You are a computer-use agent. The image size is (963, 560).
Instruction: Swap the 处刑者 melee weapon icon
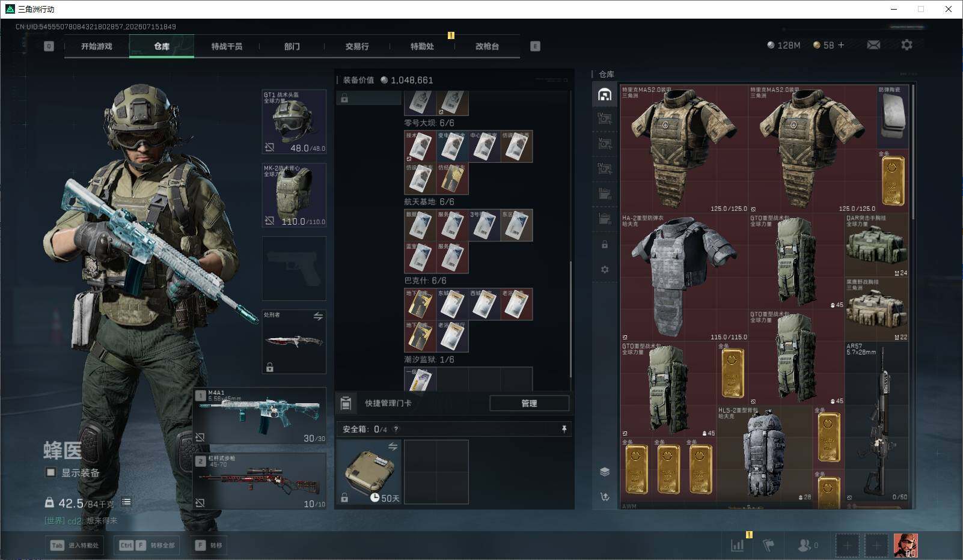point(318,316)
